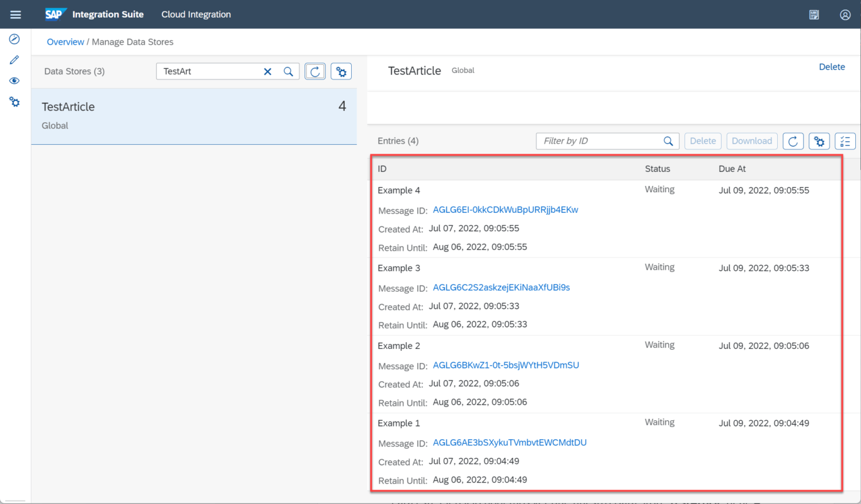Viewport: 861px width, 504px height.
Task: Open the Discover compass icon in sidebar
Action: click(14, 39)
